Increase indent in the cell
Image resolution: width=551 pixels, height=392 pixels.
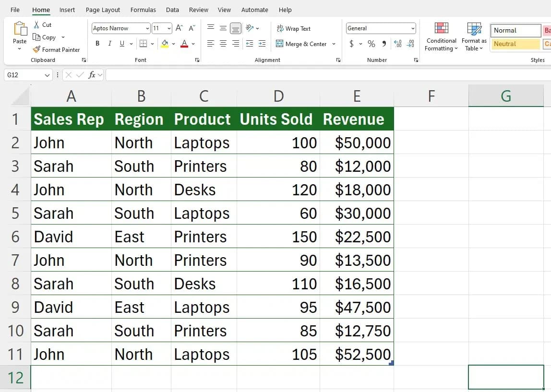coord(262,44)
